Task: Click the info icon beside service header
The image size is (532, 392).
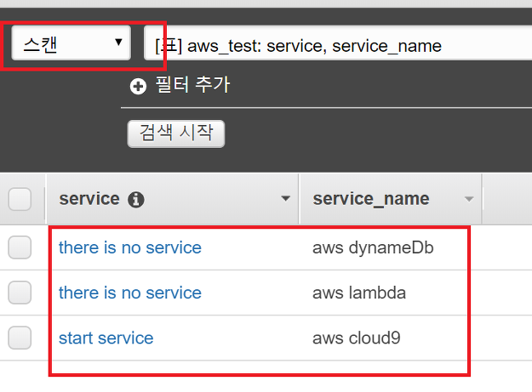Action: 135,199
